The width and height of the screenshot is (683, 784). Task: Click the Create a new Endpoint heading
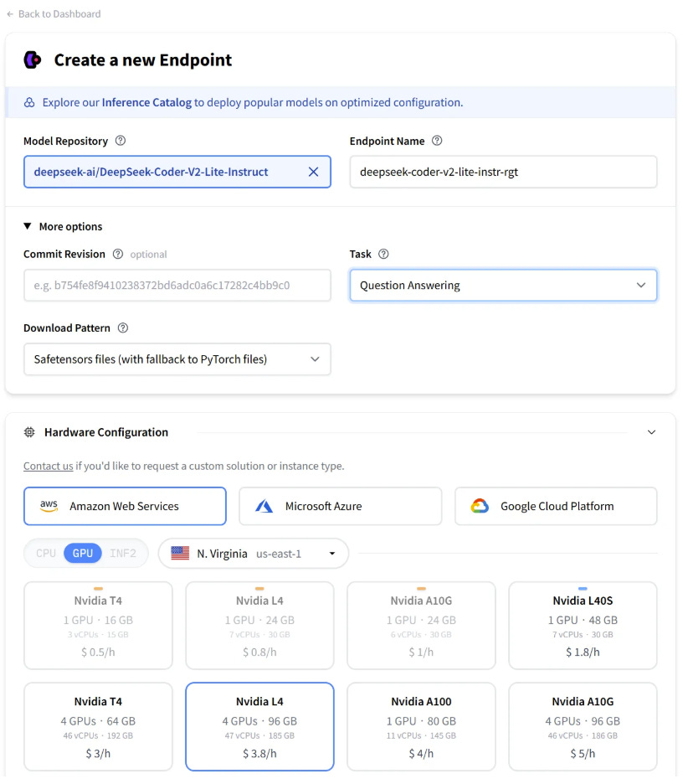point(143,60)
